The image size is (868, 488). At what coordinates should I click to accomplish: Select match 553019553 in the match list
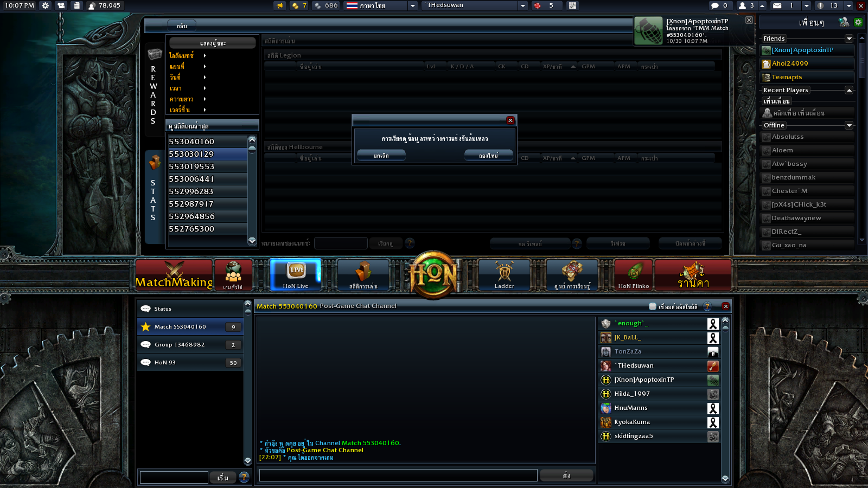(207, 166)
